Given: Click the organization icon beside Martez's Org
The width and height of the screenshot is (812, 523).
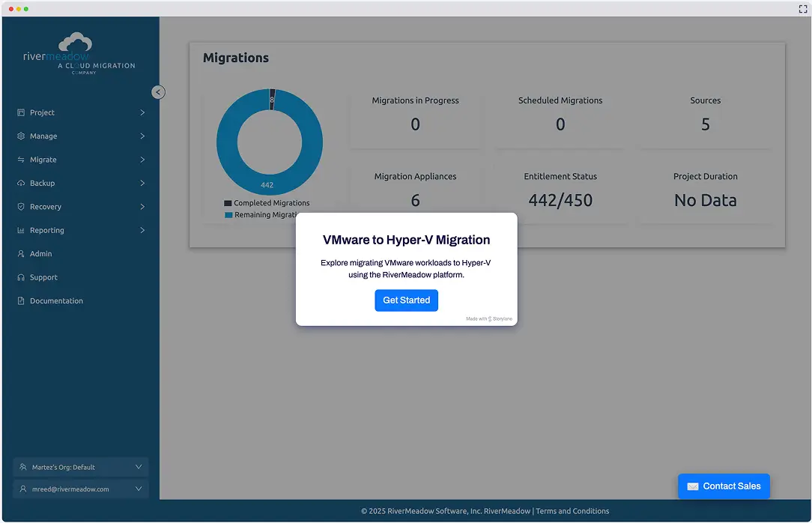Looking at the screenshot, I should pyautogui.click(x=22, y=467).
